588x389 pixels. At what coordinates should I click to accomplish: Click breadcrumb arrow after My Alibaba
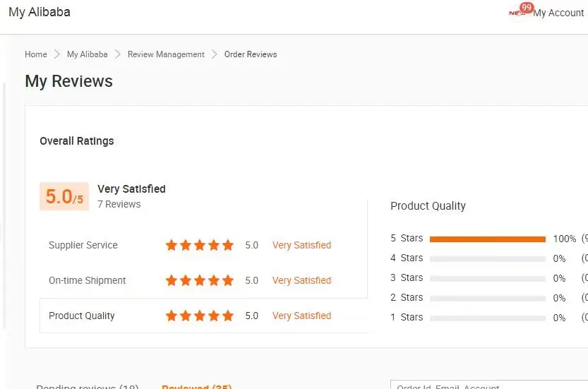click(x=118, y=54)
